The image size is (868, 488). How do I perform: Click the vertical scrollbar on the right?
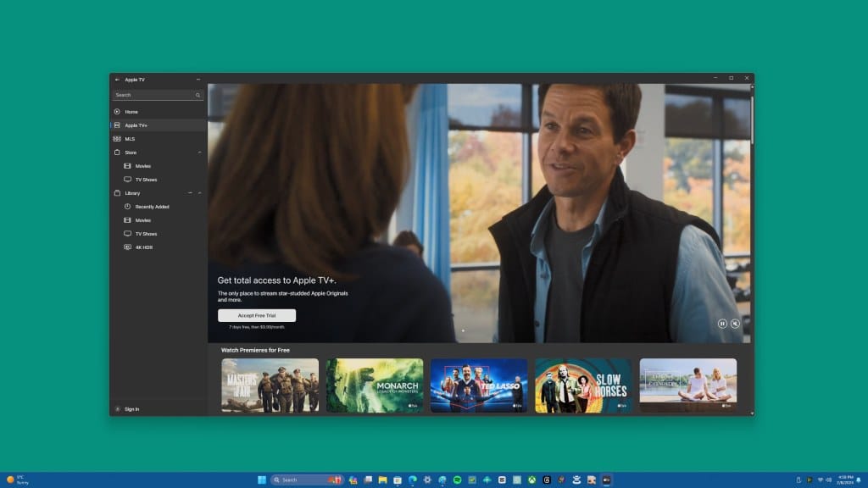(x=751, y=119)
